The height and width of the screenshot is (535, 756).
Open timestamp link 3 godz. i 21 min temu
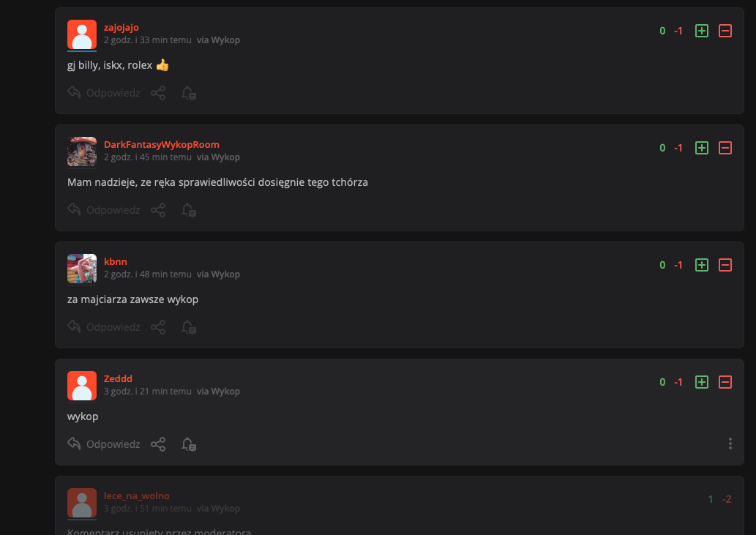pos(148,392)
